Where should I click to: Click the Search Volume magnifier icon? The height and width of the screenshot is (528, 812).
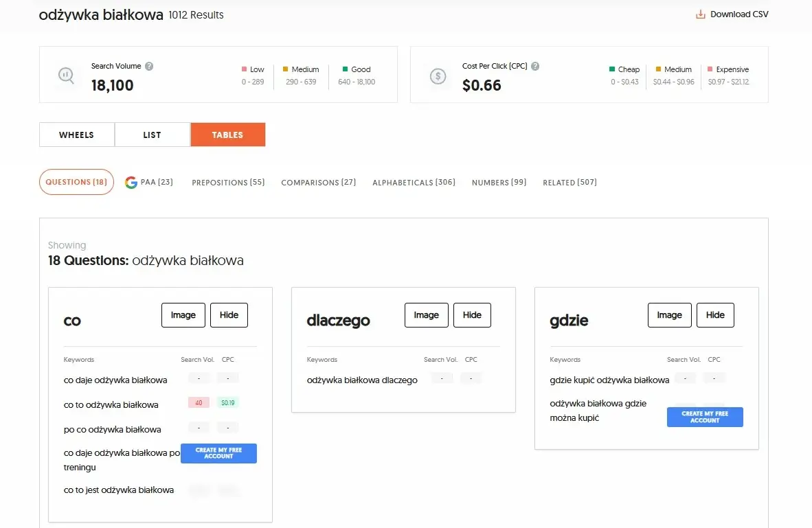click(x=67, y=75)
